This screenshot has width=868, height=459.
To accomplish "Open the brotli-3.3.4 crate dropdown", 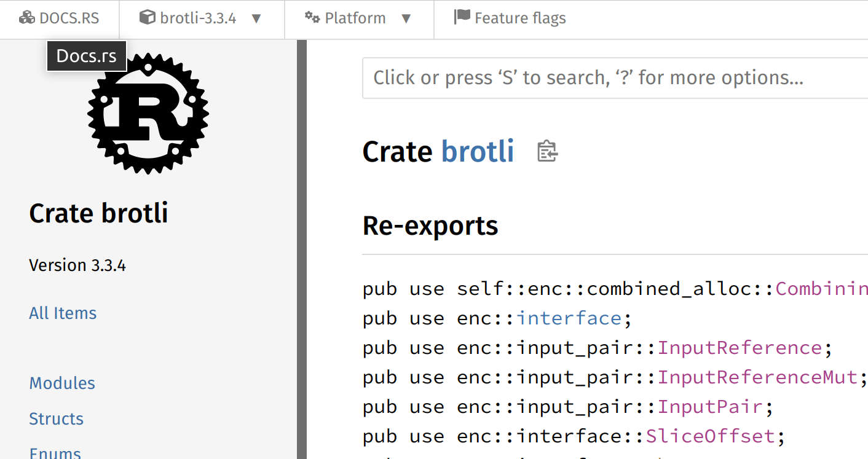I will coord(202,18).
